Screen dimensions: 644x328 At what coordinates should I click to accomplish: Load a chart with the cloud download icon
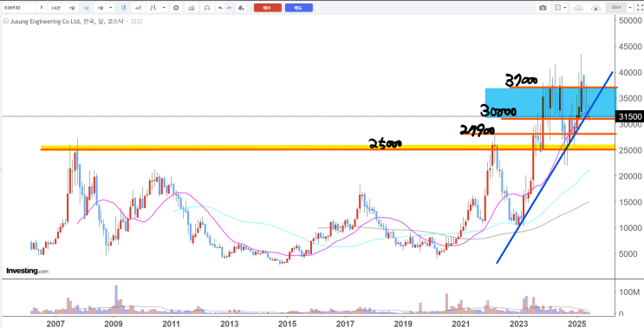(578, 8)
